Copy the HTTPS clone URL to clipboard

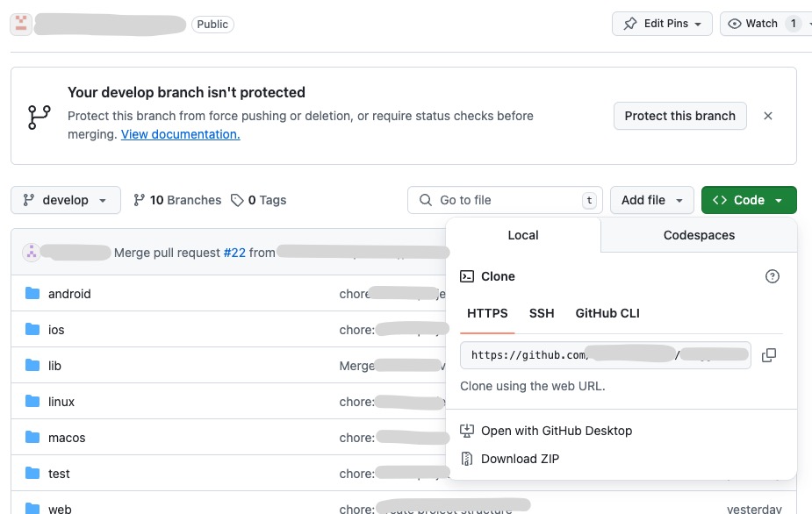pos(769,355)
